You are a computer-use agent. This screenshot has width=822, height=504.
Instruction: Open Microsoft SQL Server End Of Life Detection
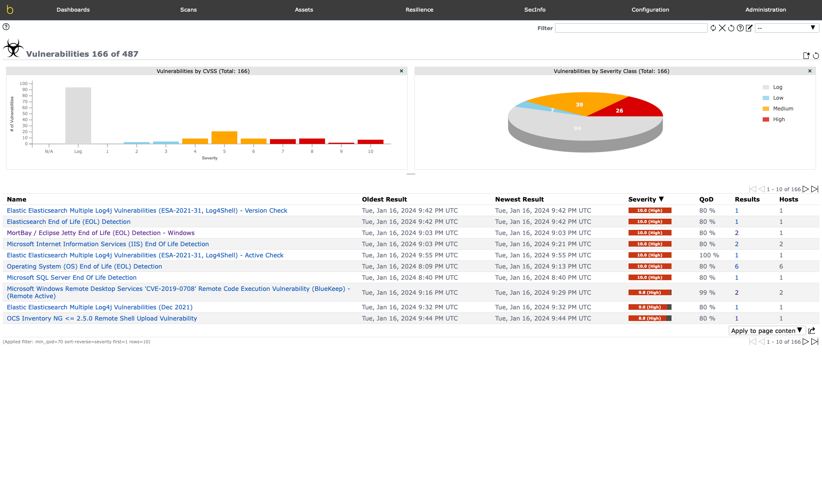tap(72, 278)
